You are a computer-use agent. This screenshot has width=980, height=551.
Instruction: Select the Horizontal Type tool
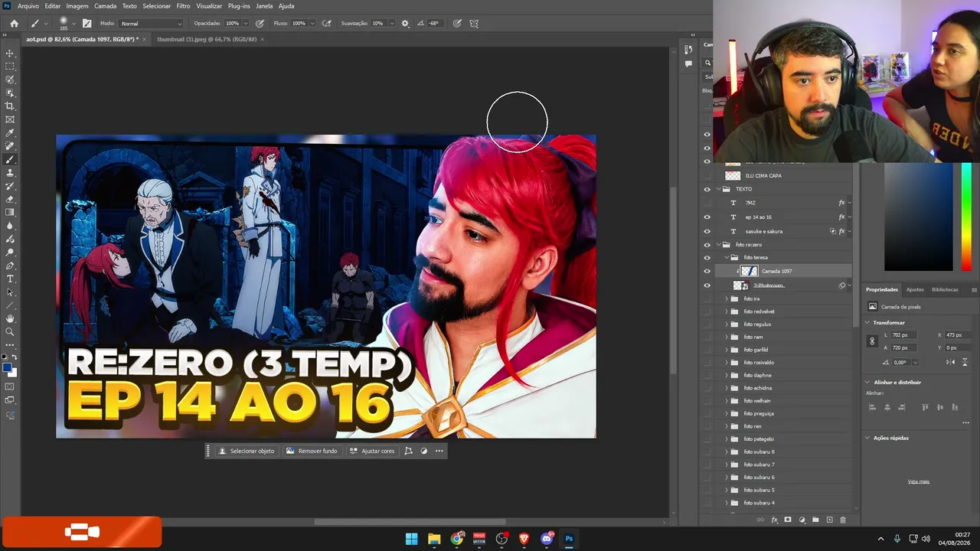click(10, 279)
